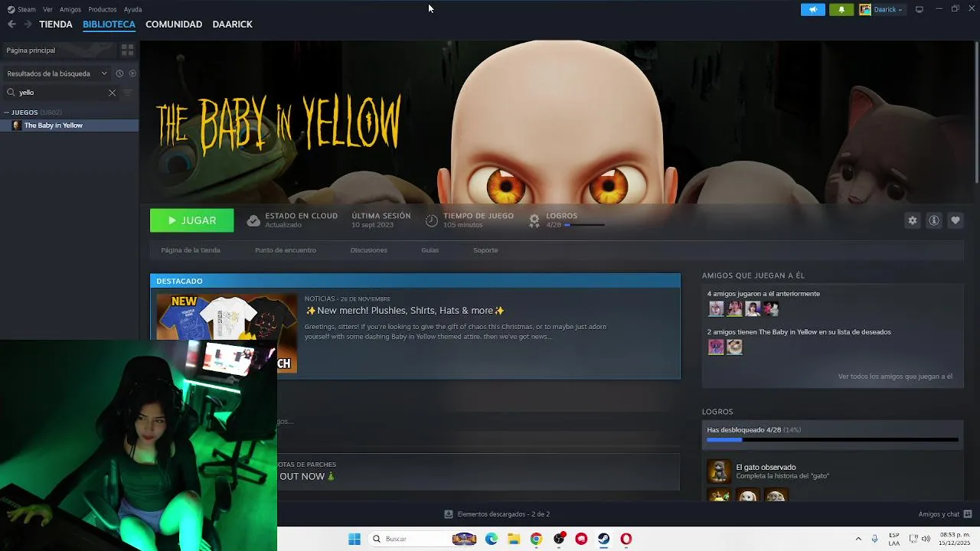Open the Amigos menu
The image size is (980, 551).
70,9
